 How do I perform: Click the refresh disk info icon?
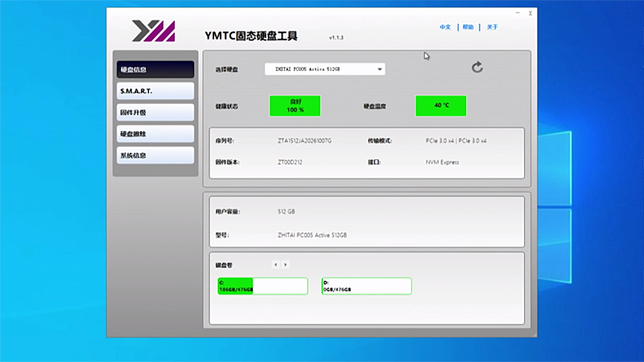pyautogui.click(x=477, y=68)
